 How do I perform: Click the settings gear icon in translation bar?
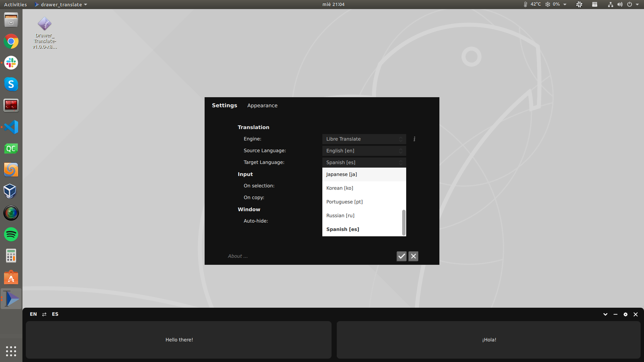pyautogui.click(x=626, y=314)
